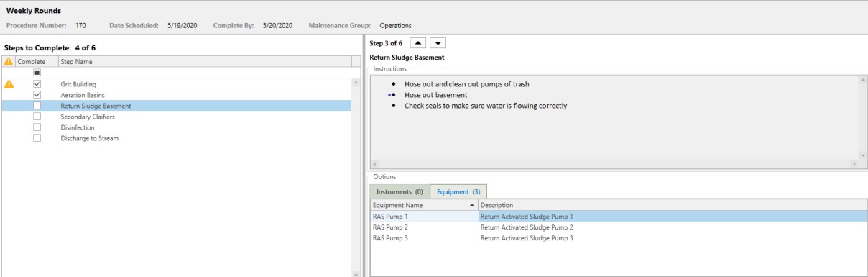This screenshot has width=868, height=277.
Task: Click instruction 'Hose out basement'
Action: coord(436,95)
